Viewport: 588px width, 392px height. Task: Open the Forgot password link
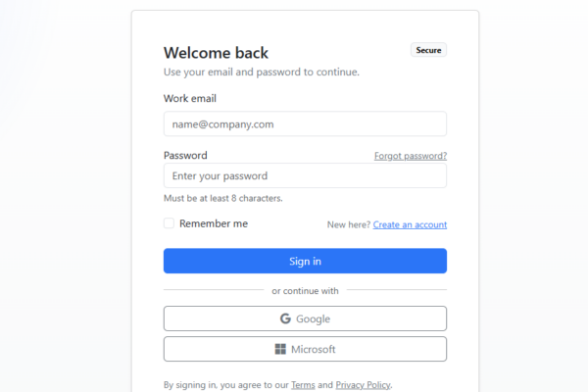point(411,156)
